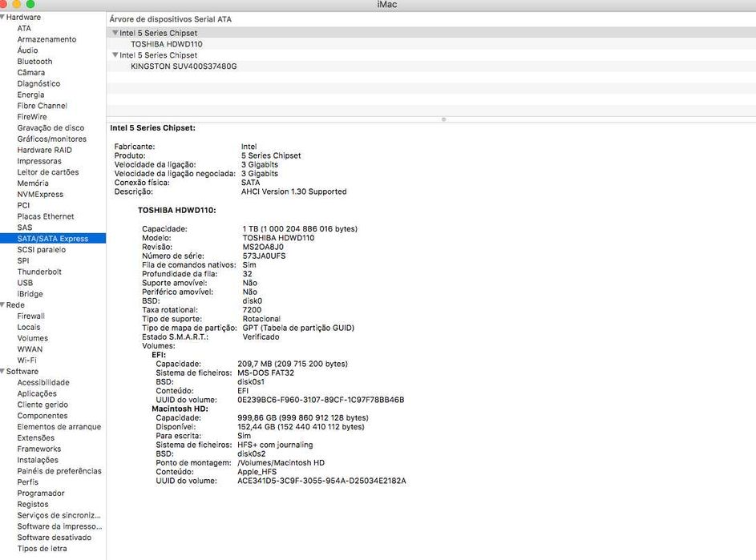Screen dimensions: 756x560
Task: Collapse the Hardware section triangle
Action: click(x=2, y=17)
